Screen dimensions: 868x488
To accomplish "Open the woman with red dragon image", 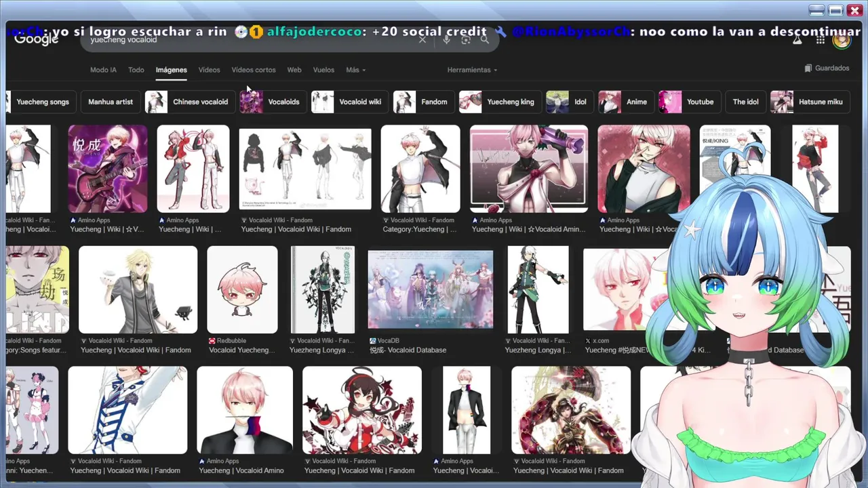I will point(571,410).
